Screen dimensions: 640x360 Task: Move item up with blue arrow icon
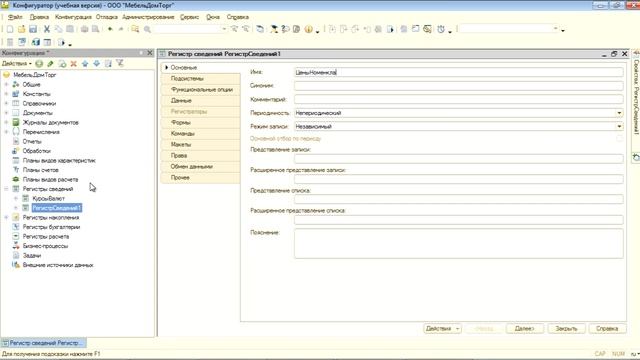click(x=85, y=64)
